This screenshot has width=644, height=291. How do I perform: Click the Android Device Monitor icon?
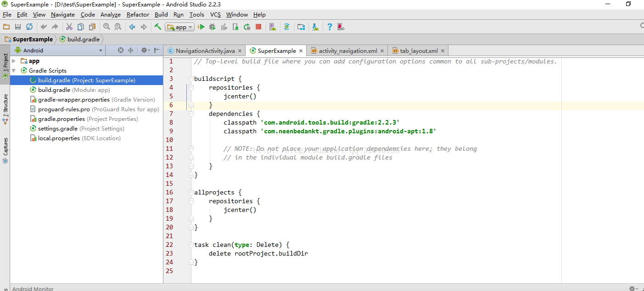(x=341, y=27)
